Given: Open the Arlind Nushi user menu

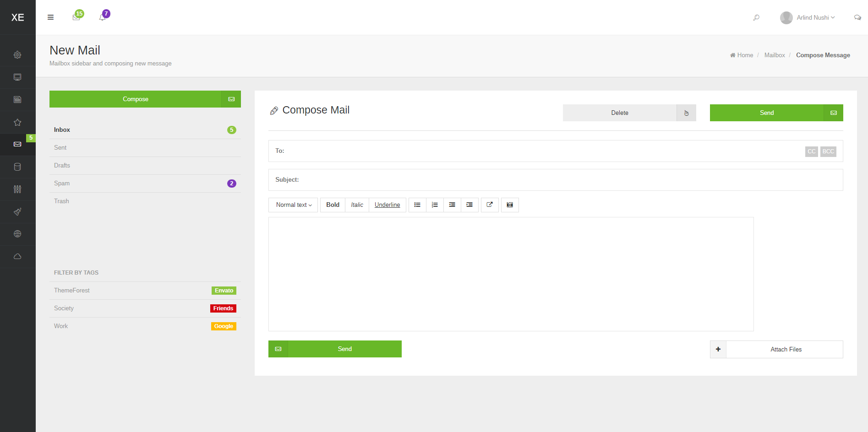Looking at the screenshot, I should click(x=808, y=17).
